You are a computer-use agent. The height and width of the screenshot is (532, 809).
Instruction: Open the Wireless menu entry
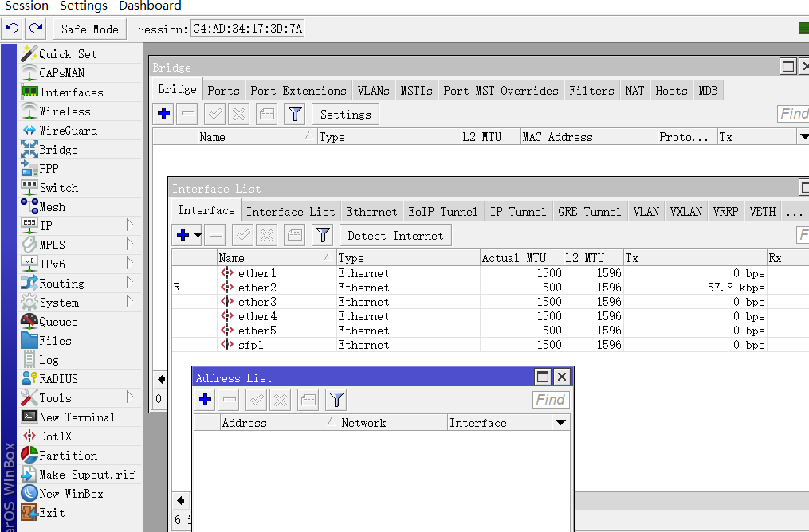click(65, 111)
